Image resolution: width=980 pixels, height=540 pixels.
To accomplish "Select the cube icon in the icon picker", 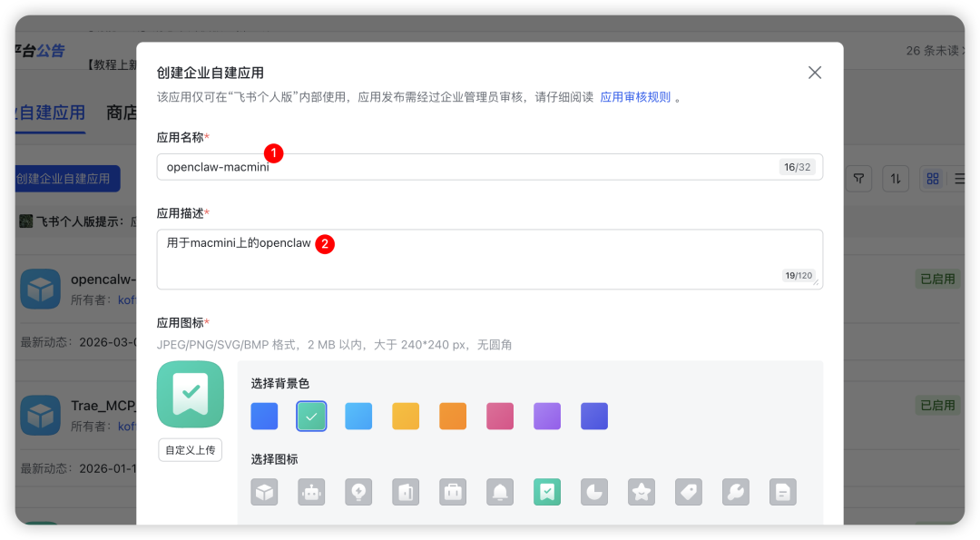I will coord(264,492).
